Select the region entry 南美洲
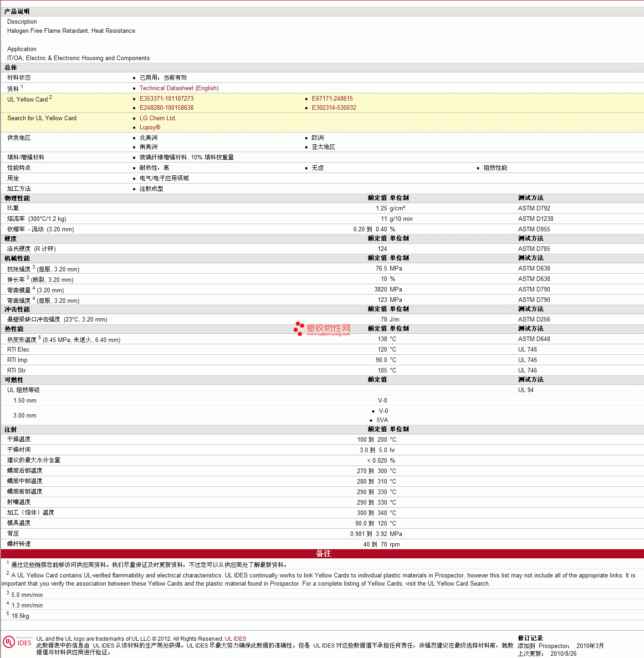 pyautogui.click(x=148, y=147)
